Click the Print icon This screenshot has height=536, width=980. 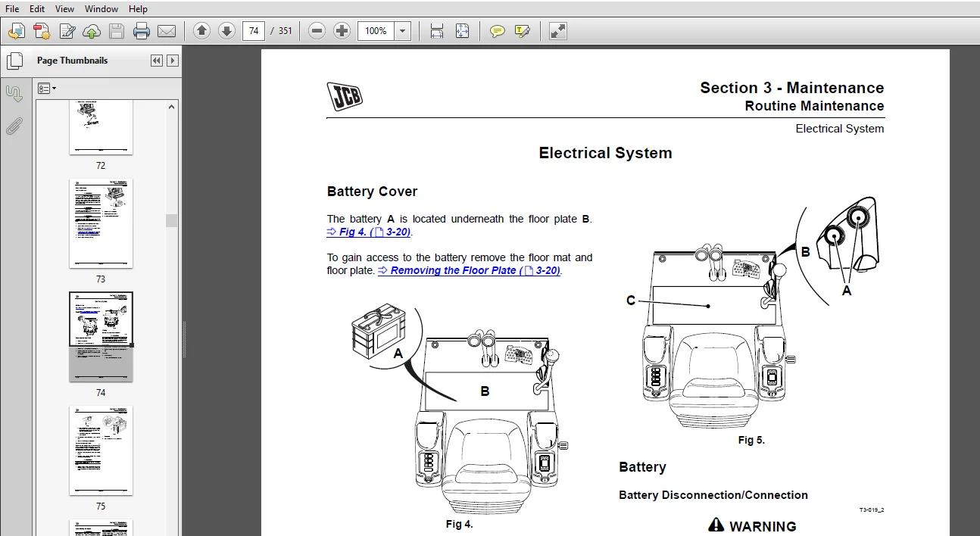(142, 31)
